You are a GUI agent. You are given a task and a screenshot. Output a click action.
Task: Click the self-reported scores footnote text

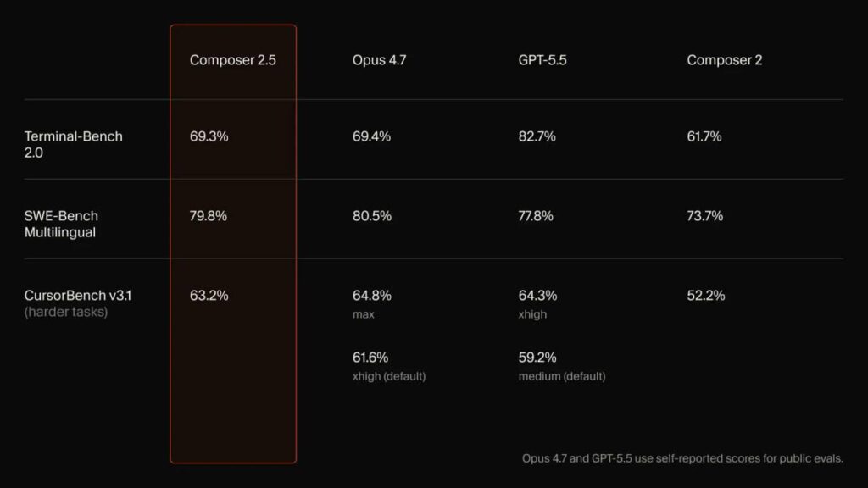682,458
